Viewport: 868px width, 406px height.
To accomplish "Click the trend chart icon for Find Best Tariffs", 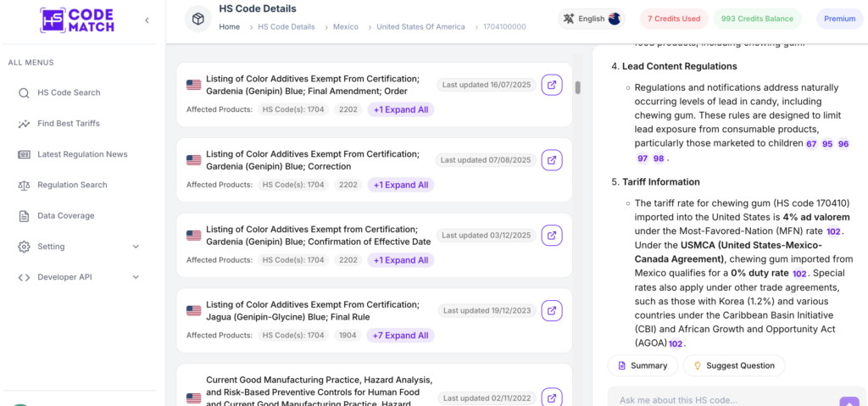I will click(24, 124).
